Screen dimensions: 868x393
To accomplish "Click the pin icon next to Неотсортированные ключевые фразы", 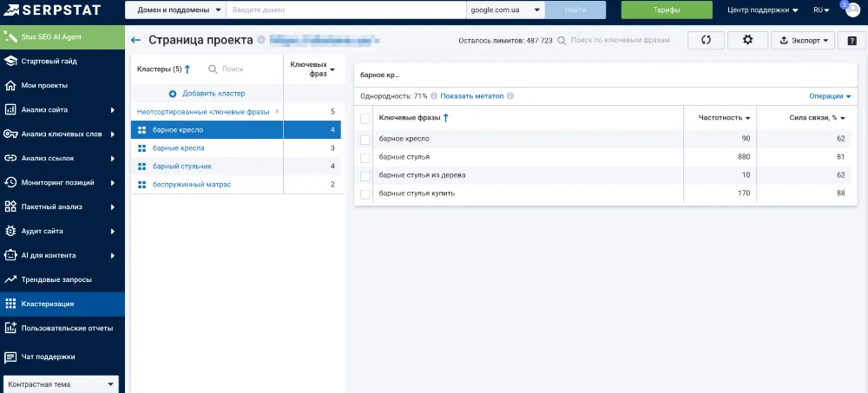I will click(278, 112).
